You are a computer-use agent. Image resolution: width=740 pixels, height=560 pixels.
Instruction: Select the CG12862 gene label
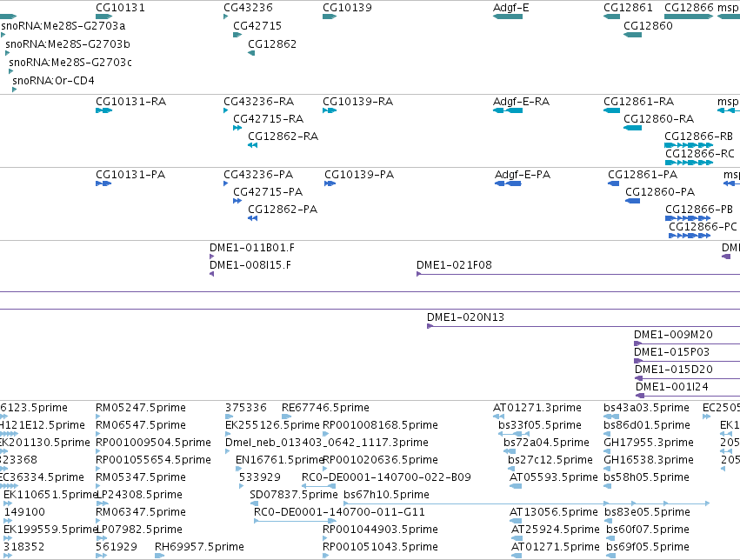pyautogui.click(x=272, y=43)
